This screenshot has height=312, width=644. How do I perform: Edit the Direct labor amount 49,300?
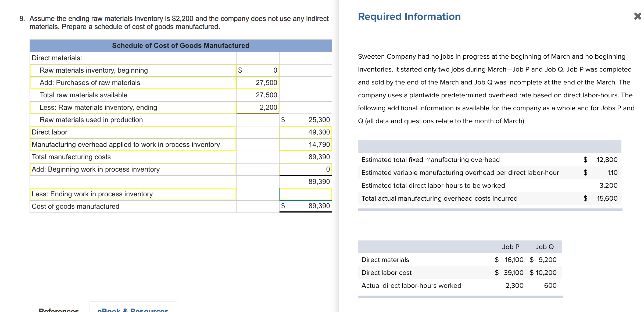(305, 132)
